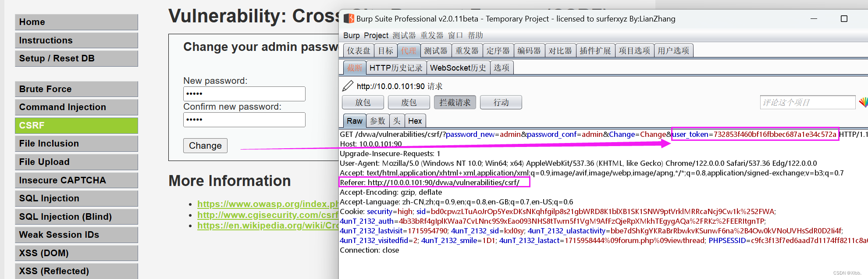
Task: Open Instructions in DVWA sidebar
Action: 76,40
